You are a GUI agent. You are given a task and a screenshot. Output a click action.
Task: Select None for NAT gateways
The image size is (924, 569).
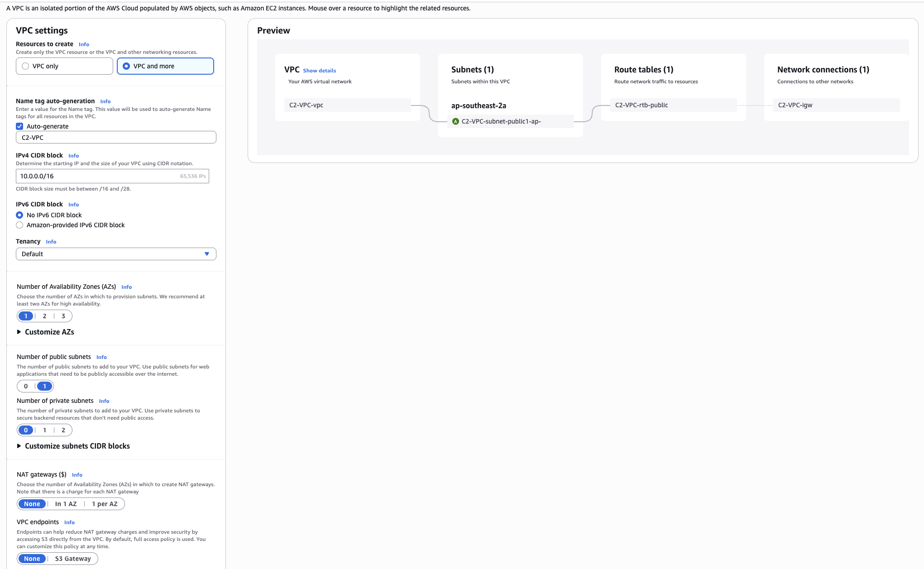click(x=32, y=504)
